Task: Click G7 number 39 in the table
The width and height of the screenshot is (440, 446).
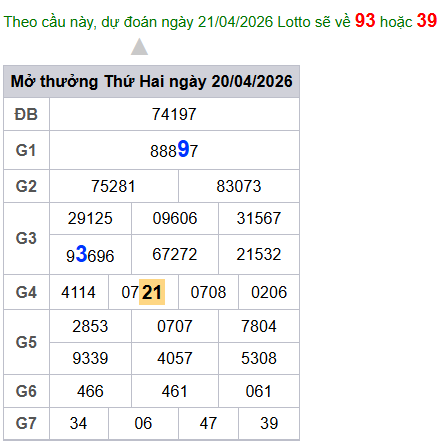Action: click(269, 423)
